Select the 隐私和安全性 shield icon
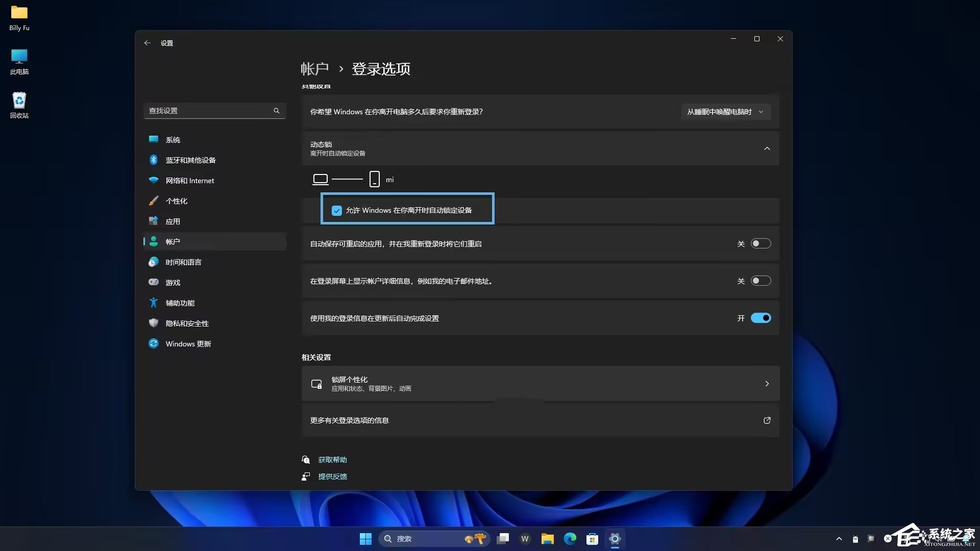 pos(154,323)
